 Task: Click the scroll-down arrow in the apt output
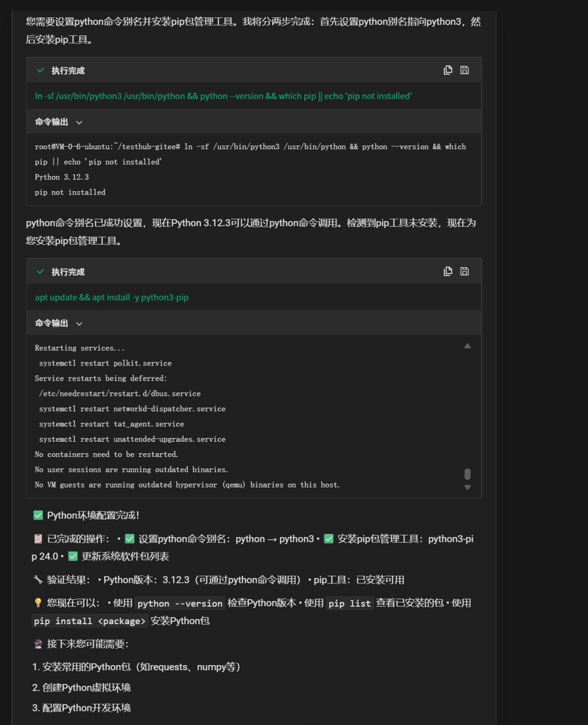467,488
